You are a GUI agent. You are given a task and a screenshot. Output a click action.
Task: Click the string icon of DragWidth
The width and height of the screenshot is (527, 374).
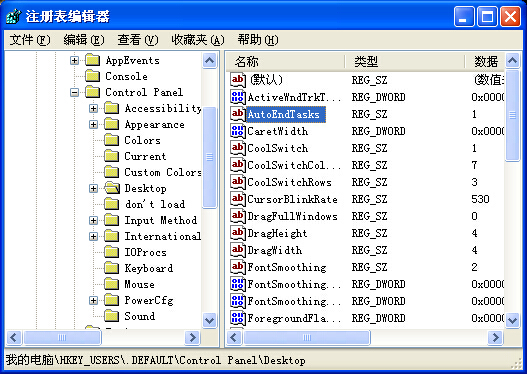[238, 250]
